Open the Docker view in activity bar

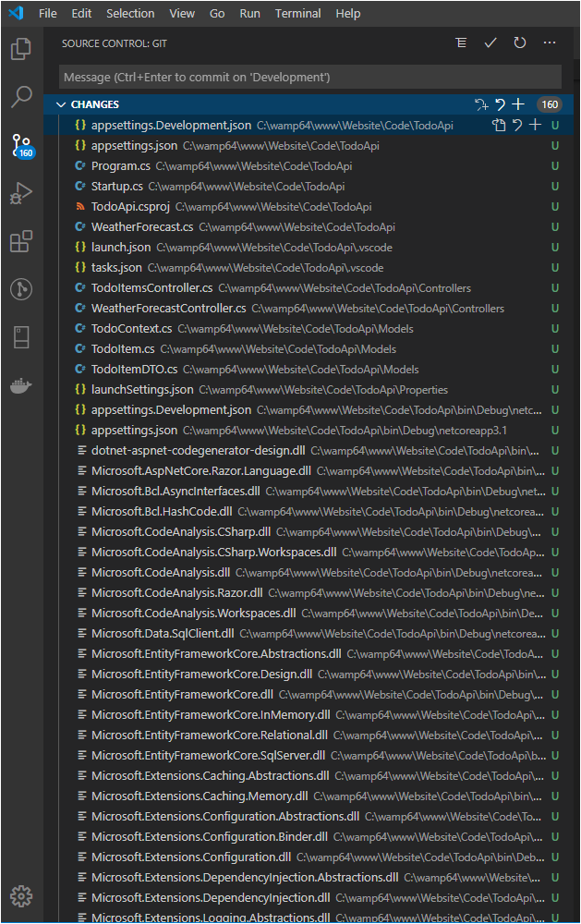point(21,386)
